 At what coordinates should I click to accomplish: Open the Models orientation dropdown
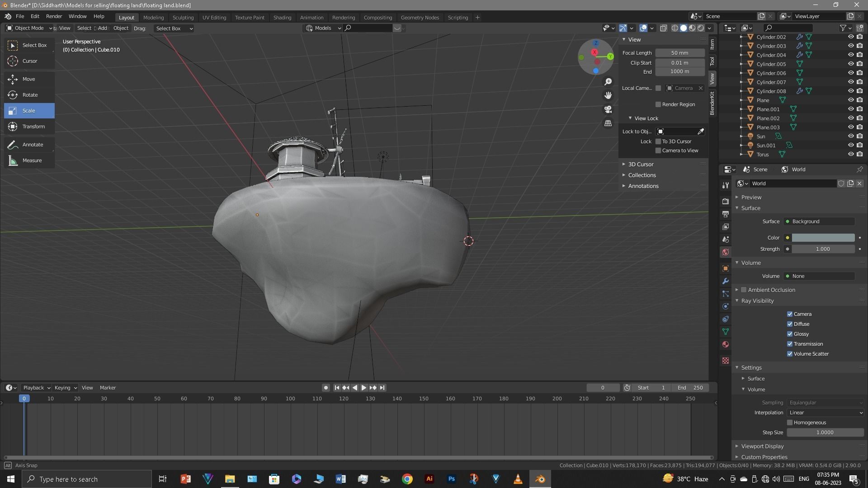(323, 28)
